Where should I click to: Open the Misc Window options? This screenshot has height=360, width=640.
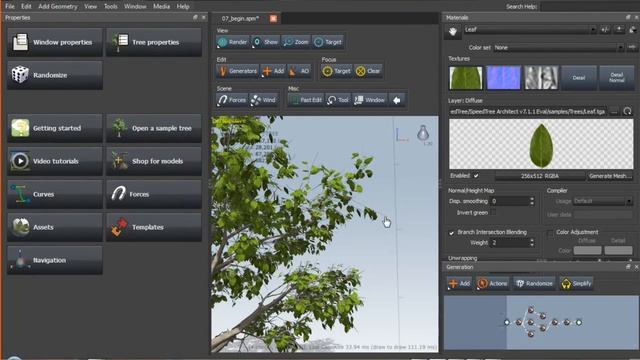click(x=370, y=100)
